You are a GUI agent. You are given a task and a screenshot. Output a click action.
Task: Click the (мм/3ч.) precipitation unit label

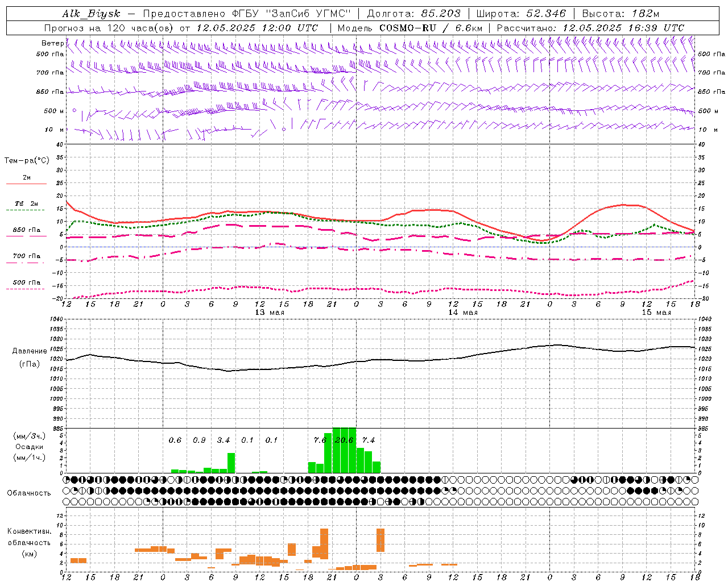tap(30, 436)
